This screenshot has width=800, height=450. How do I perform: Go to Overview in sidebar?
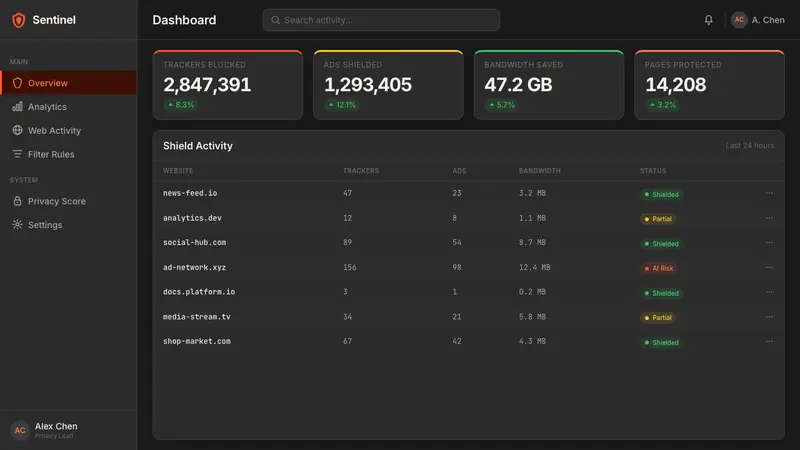point(69,83)
